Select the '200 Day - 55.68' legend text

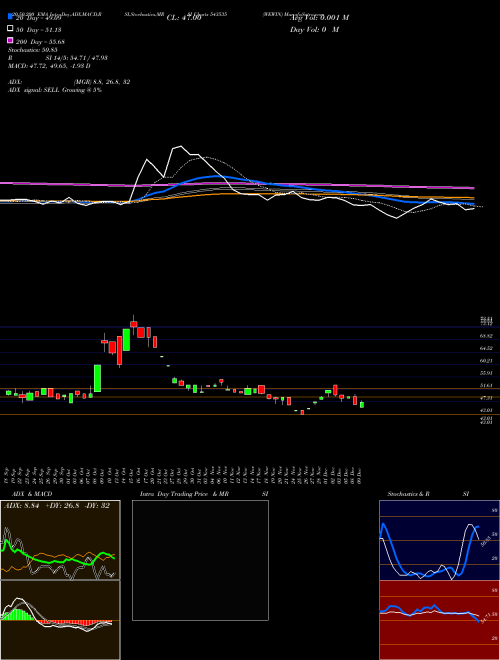[40, 41]
